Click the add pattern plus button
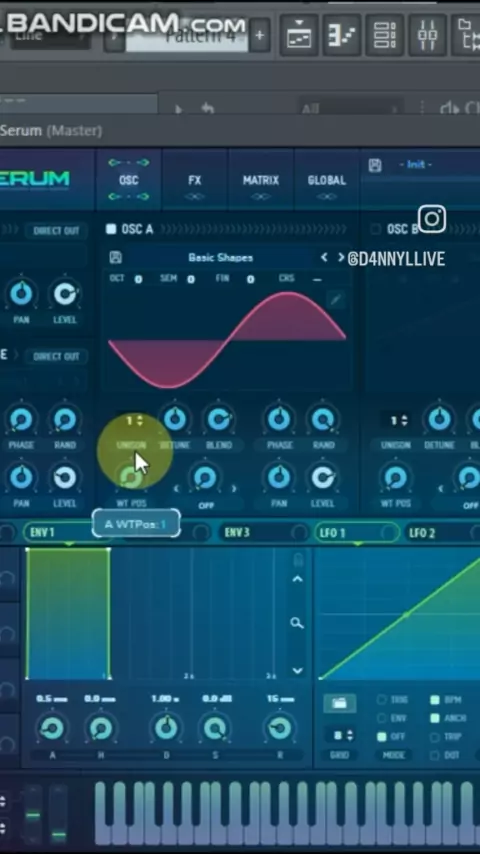This screenshot has height=854, width=480. [259, 35]
